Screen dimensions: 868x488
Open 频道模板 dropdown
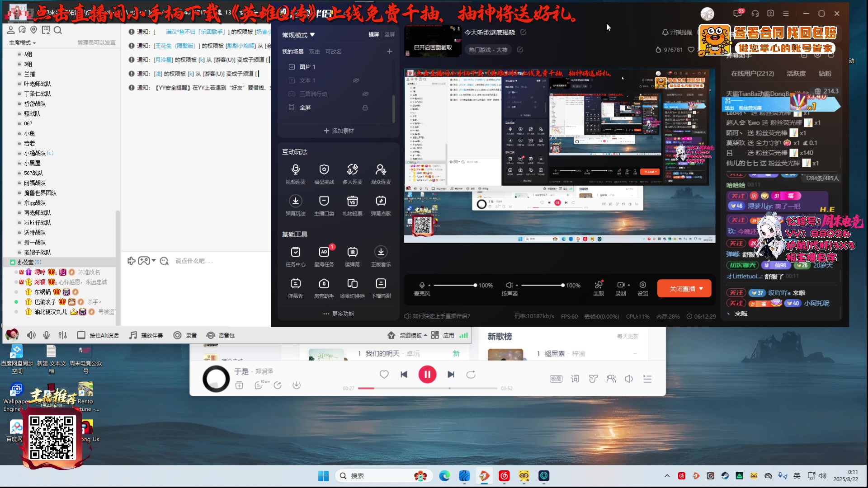407,335
